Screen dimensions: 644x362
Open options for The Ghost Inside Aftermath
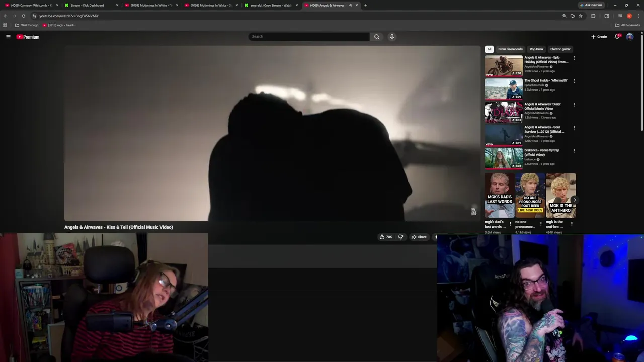click(574, 81)
